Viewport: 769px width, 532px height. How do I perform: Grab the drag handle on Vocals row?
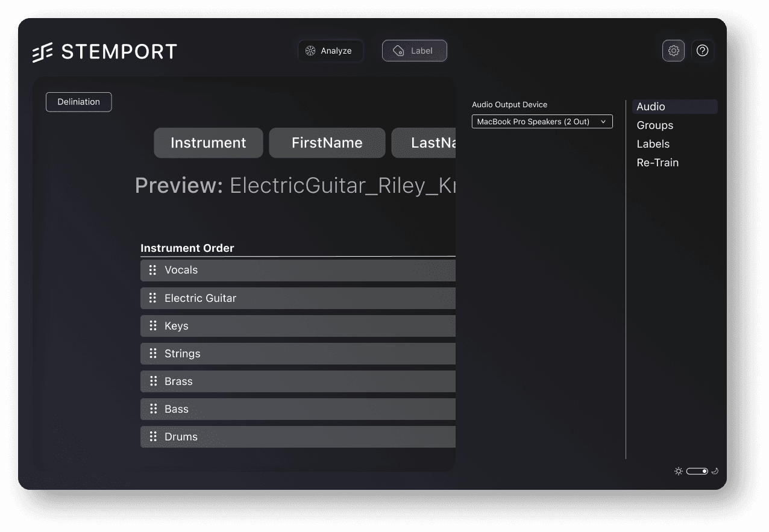(152, 270)
